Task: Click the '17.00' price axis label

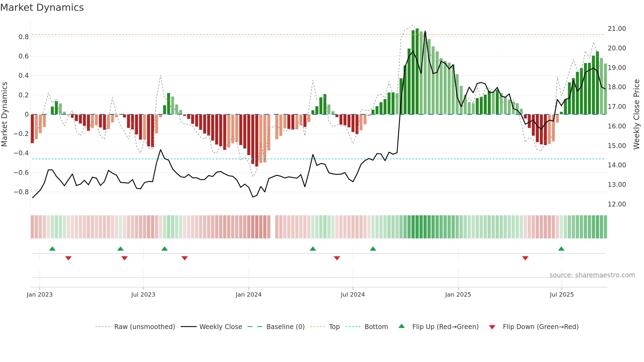Action: click(617, 107)
